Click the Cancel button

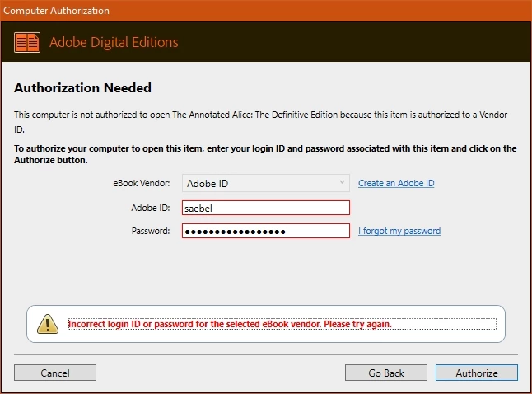[55, 373]
